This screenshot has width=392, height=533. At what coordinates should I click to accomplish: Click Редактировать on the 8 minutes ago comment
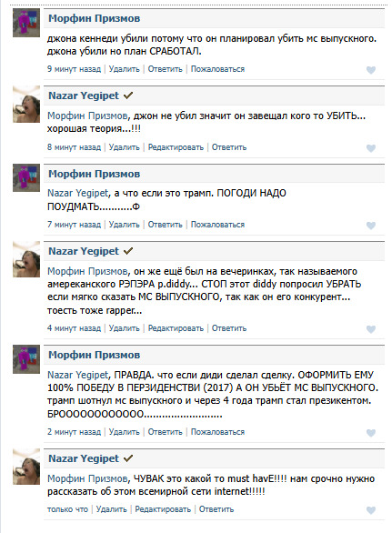[x=176, y=147]
